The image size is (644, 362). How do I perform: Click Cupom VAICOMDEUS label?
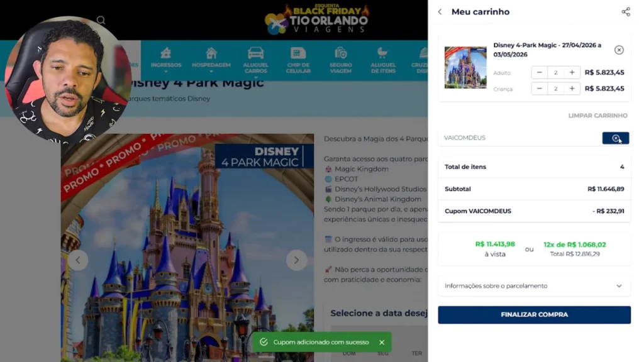[x=478, y=211]
